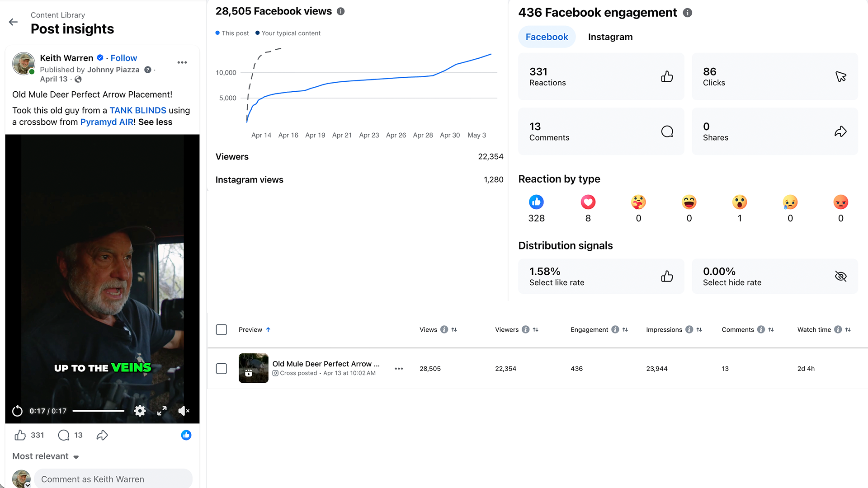Select all rows with header checkbox

(x=222, y=330)
